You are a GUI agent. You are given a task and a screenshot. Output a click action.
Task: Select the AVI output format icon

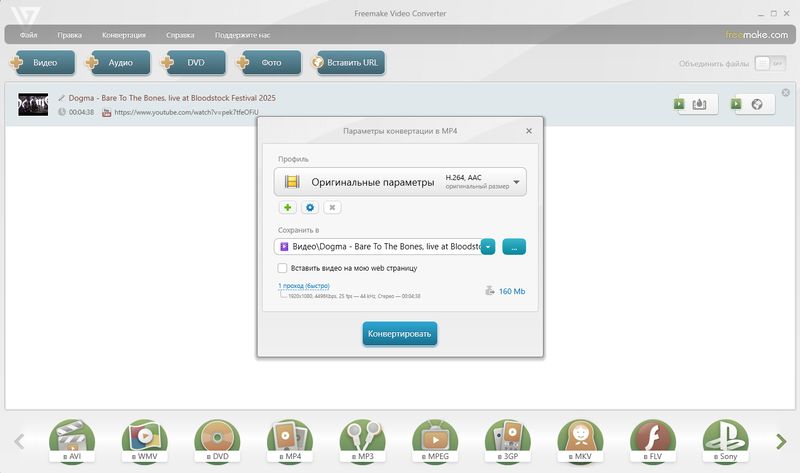point(71,438)
